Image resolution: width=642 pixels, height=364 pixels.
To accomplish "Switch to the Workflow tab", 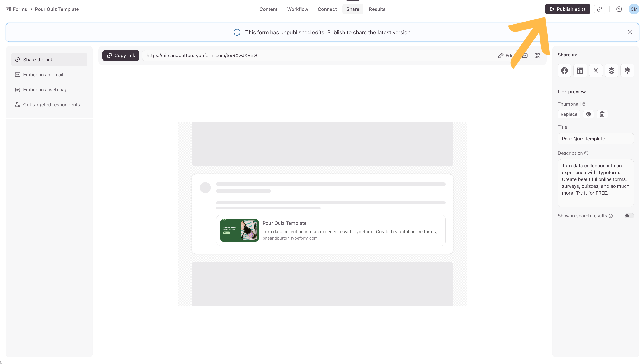I will [x=298, y=9].
